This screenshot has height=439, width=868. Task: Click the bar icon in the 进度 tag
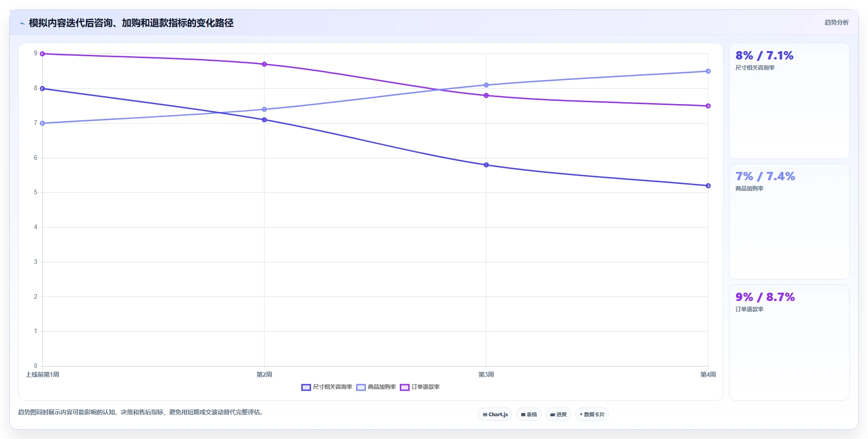(552, 414)
